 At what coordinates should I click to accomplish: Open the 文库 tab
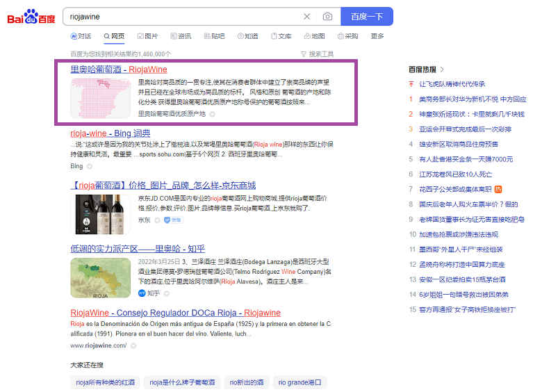(281, 36)
